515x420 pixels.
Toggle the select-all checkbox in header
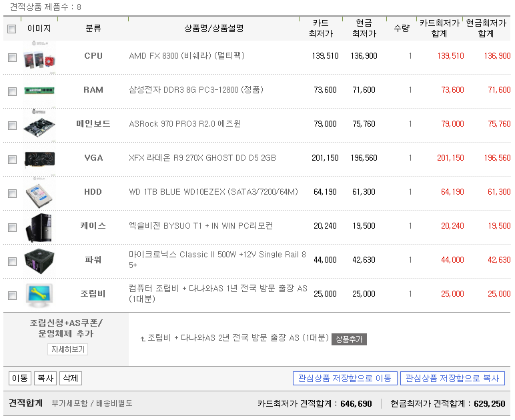click(12, 29)
